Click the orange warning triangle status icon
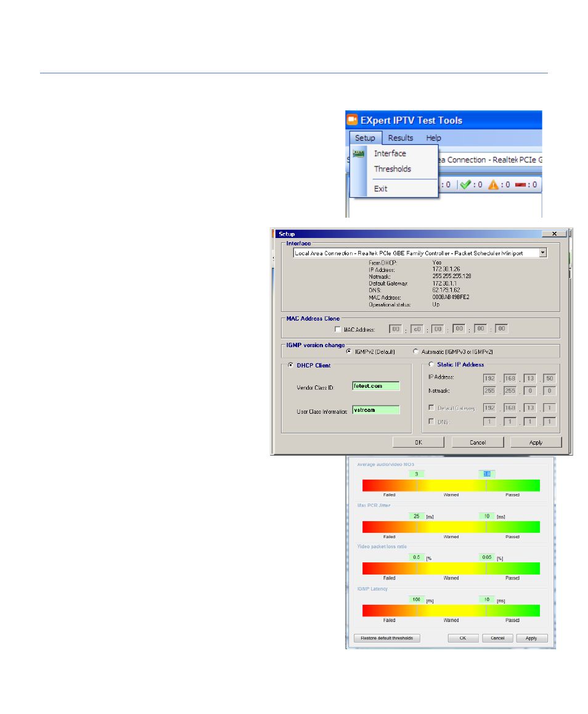Viewport: 588px width, 714px height. point(493,184)
